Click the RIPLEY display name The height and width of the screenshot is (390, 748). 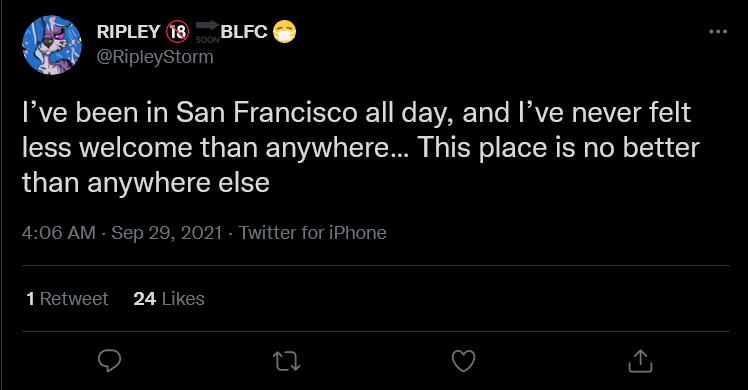tap(128, 32)
